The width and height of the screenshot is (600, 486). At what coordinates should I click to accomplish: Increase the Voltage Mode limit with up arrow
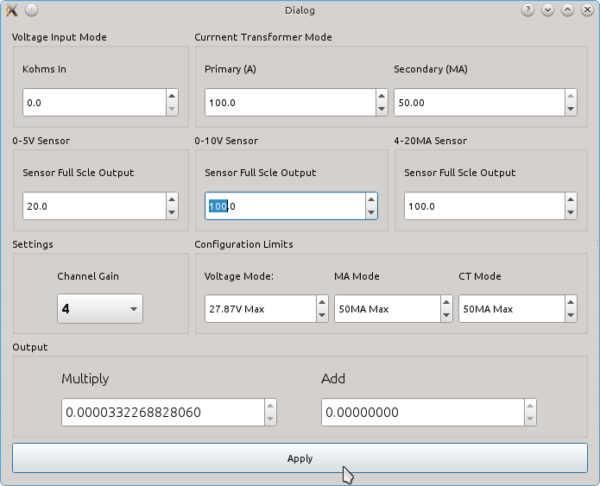pyautogui.click(x=321, y=303)
